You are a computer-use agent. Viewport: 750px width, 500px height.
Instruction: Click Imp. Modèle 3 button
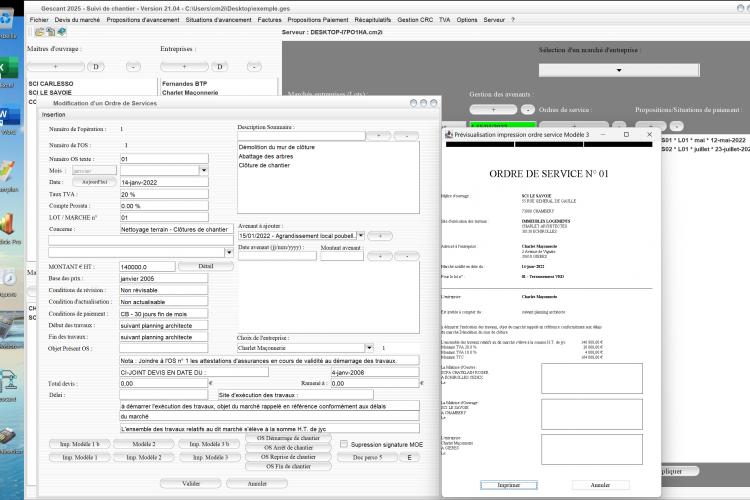(x=209, y=457)
